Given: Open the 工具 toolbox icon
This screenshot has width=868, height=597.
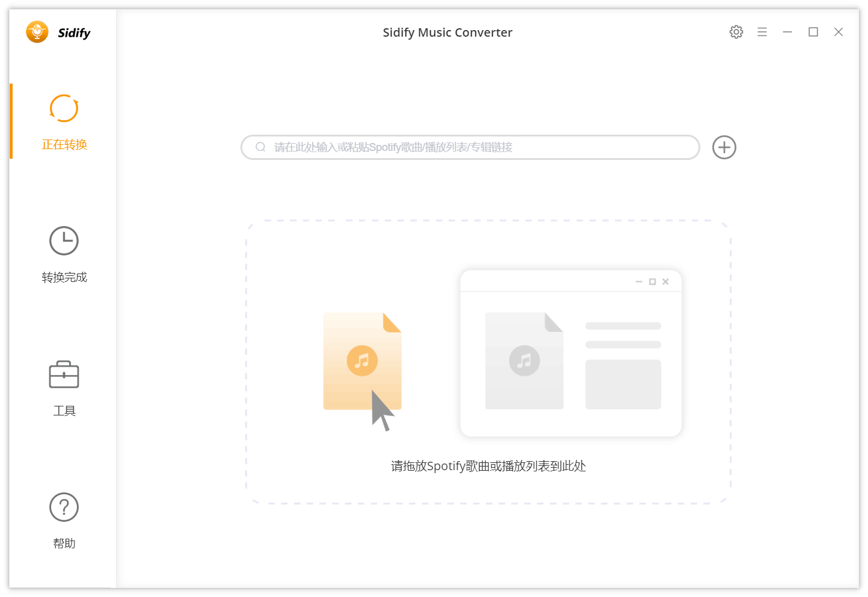Looking at the screenshot, I should tap(64, 374).
